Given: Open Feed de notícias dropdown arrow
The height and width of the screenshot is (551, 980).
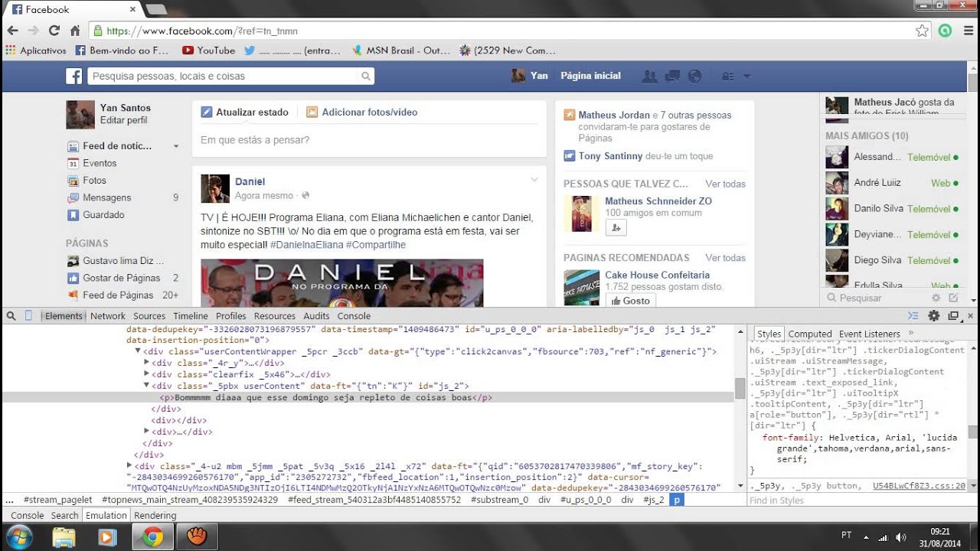Looking at the screenshot, I should coord(176,146).
